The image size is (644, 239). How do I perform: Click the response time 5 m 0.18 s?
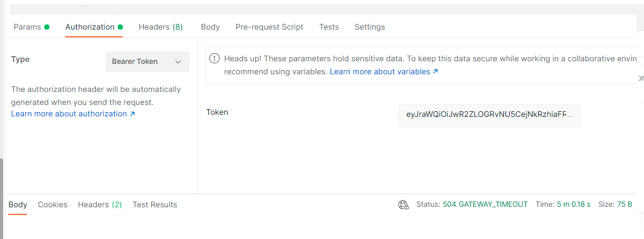[573, 205]
